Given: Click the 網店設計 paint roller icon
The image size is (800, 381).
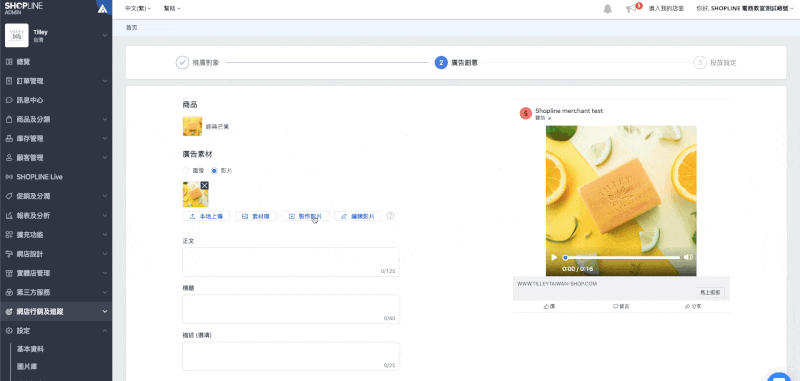Looking at the screenshot, I should pyautogui.click(x=9, y=254).
